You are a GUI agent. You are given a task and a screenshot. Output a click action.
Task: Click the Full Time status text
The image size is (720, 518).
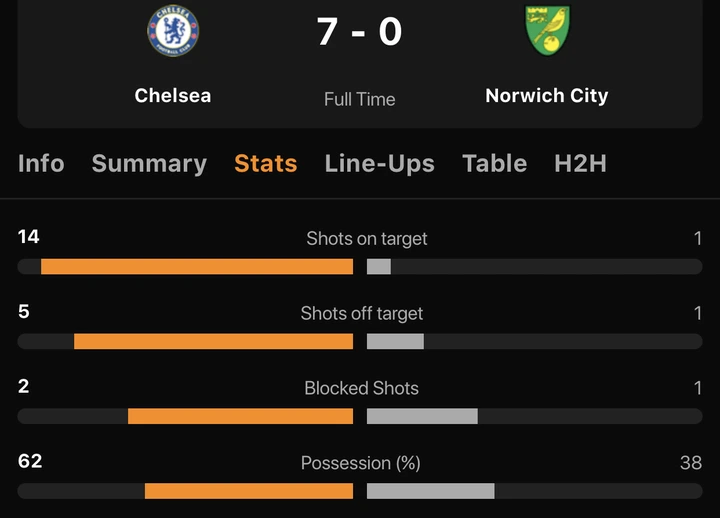pyautogui.click(x=360, y=99)
